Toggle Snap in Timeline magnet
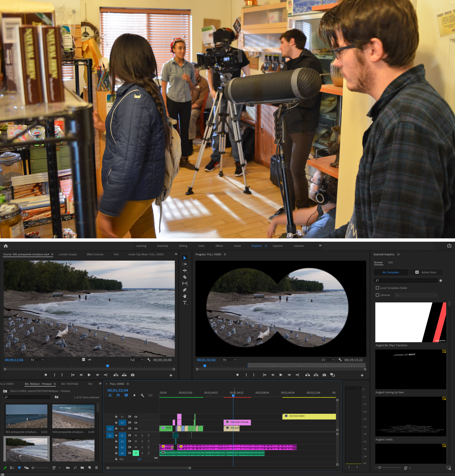The image size is (455, 476). [118, 395]
